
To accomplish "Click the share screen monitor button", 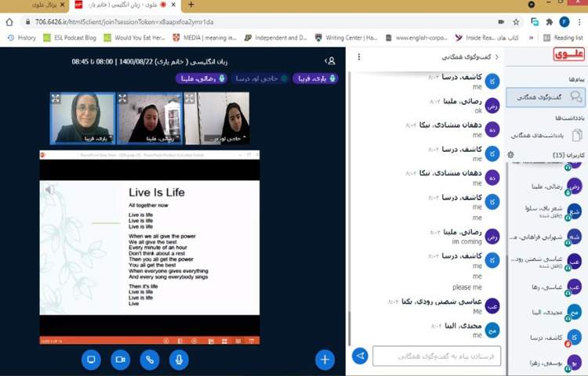I will click(90, 360).
